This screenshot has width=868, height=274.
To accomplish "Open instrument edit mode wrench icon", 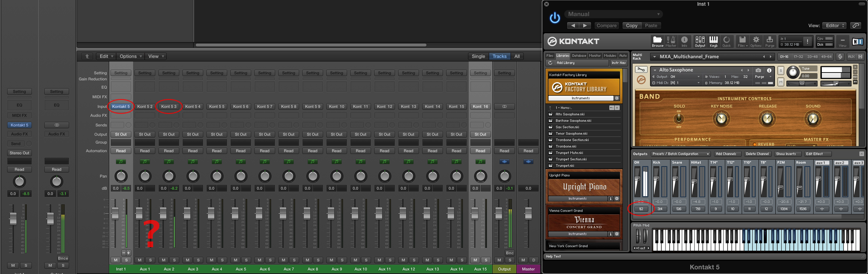I will coord(641,70).
